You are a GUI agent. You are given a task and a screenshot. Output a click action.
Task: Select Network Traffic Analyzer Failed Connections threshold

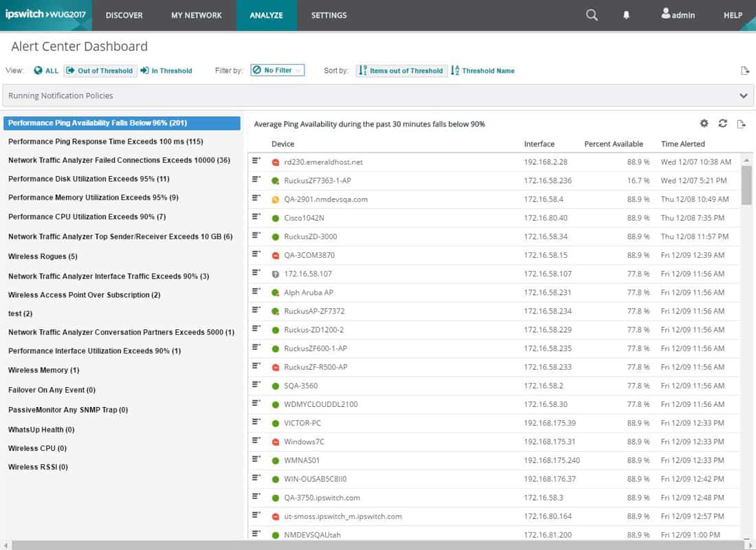[x=119, y=160]
